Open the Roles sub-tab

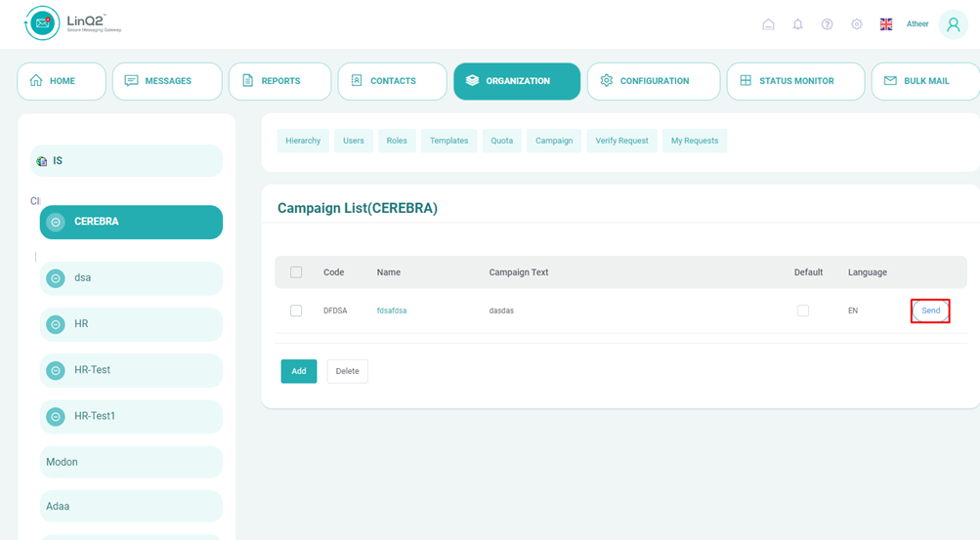397,141
